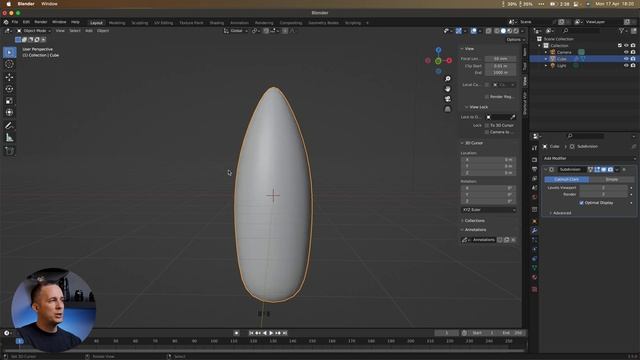Open the Add Modifier dropdown
Image resolution: width=640 pixels, height=360 pixels.
(589, 158)
